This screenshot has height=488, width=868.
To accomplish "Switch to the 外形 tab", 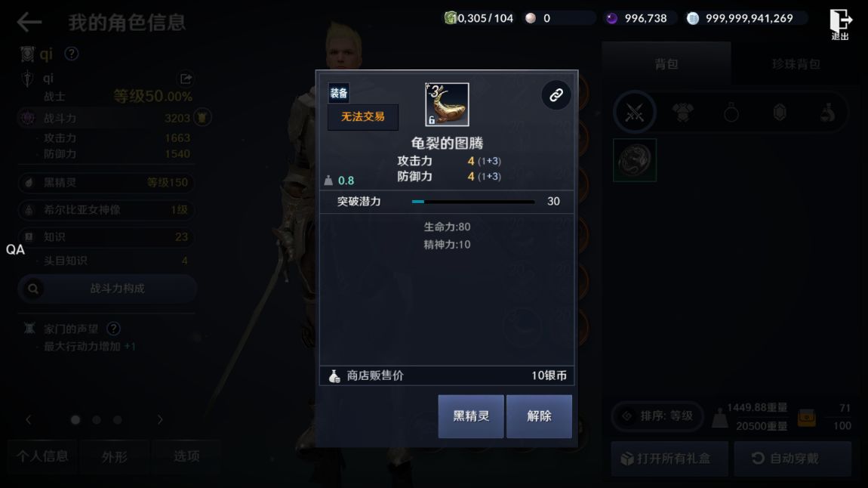I will (x=115, y=456).
